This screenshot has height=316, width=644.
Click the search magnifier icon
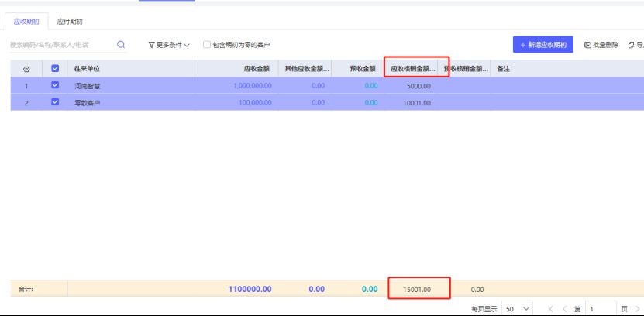(121, 45)
